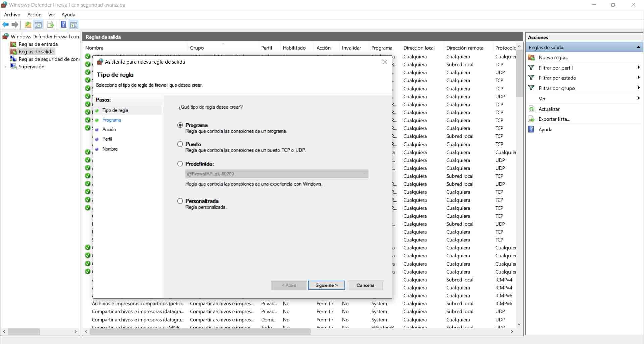The image size is (644, 344).
Task: Sort rules by the Grupo column header
Action: [223, 48]
